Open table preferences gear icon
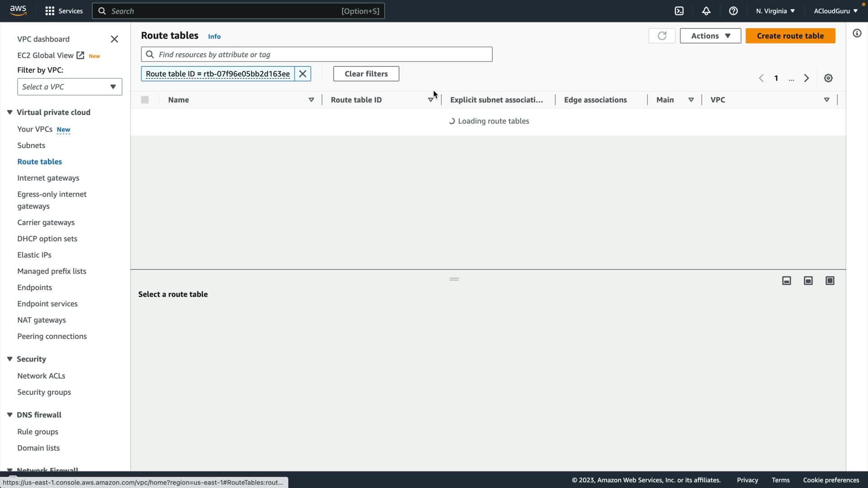This screenshot has height=488, width=868. (828, 78)
